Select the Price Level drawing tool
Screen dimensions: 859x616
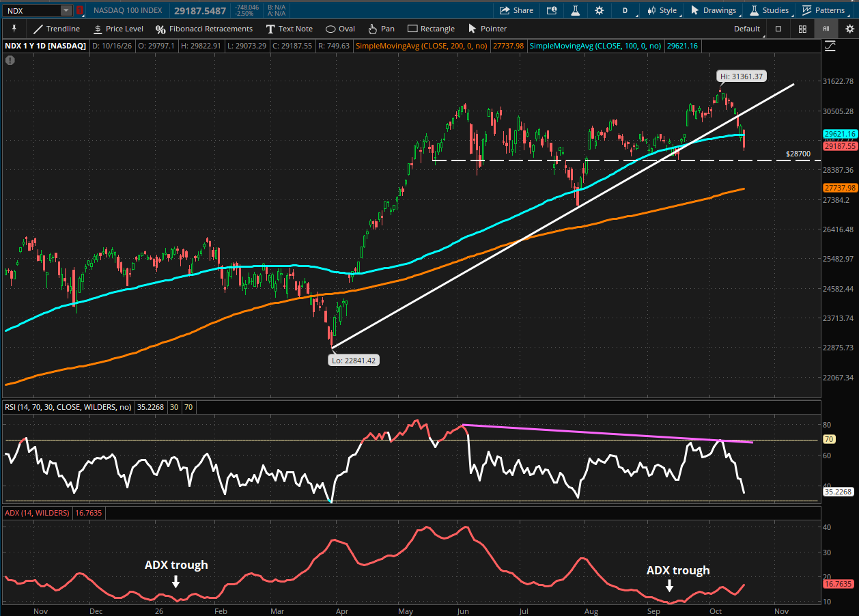coord(117,29)
